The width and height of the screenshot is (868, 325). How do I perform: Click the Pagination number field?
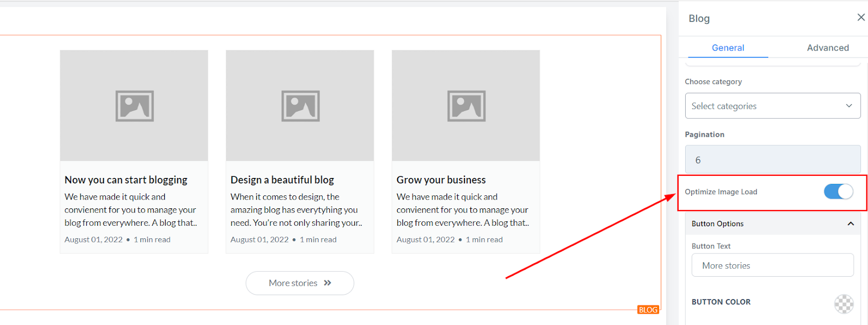point(773,160)
